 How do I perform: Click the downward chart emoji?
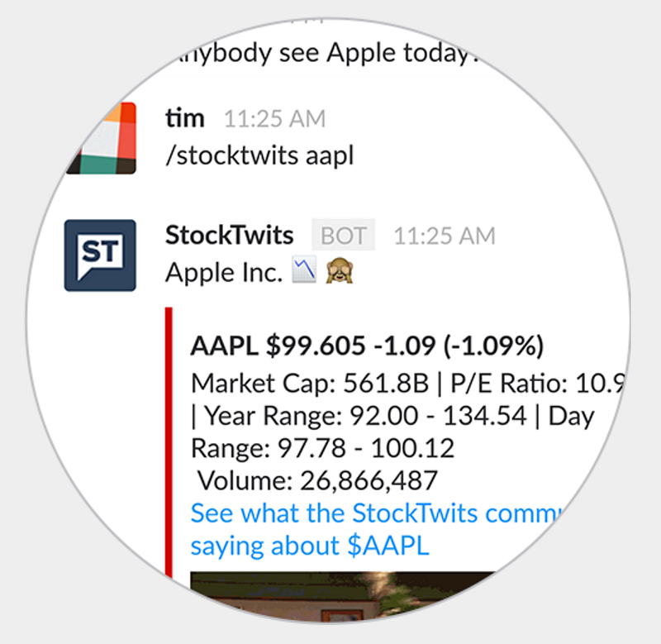coord(304,272)
